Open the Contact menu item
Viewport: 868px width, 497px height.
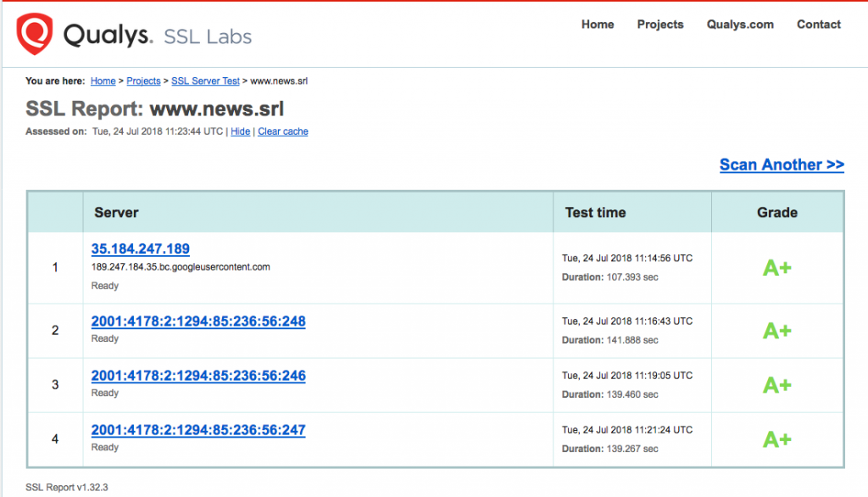(x=819, y=25)
